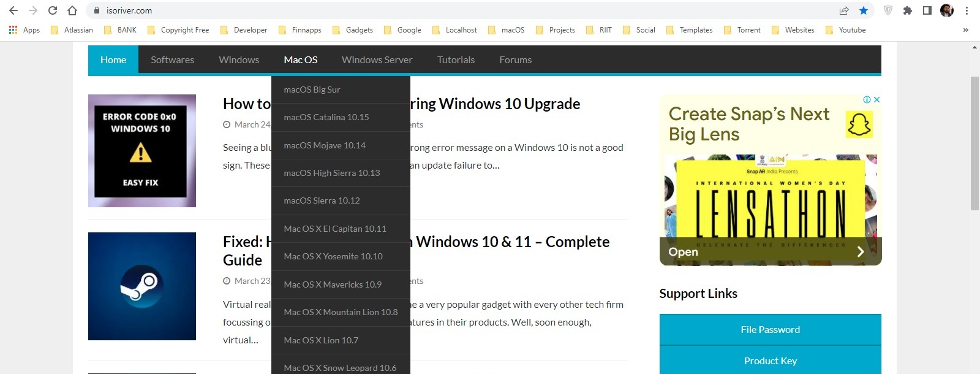The height and width of the screenshot is (374, 980).
Task: Toggle the browser side panel icon
Action: click(x=927, y=10)
